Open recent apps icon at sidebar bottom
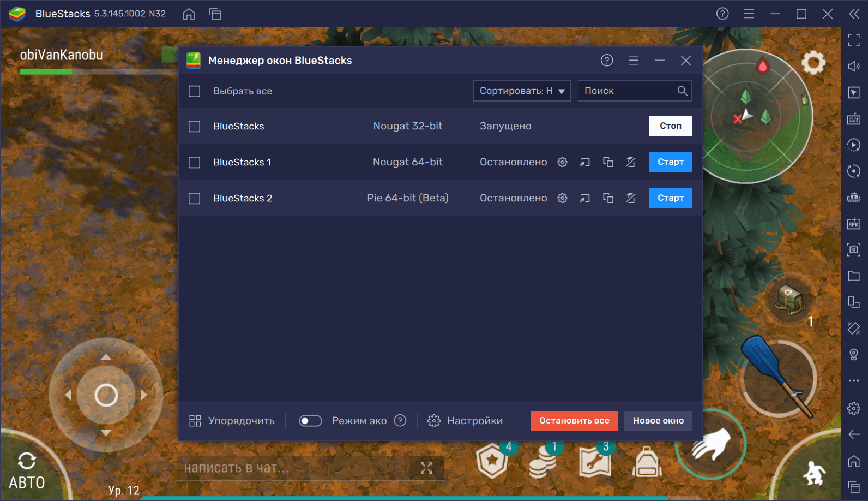 click(854, 487)
